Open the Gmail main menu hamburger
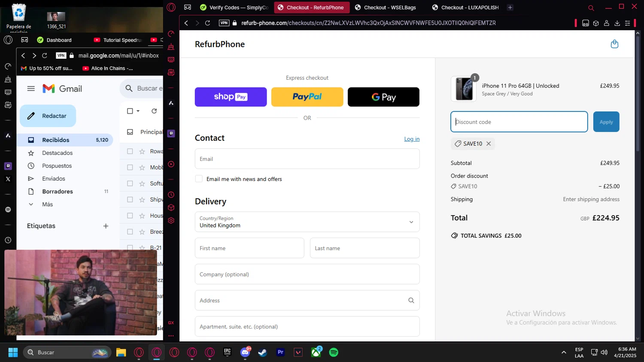Screen dimensions: 644x362 click(x=31, y=89)
